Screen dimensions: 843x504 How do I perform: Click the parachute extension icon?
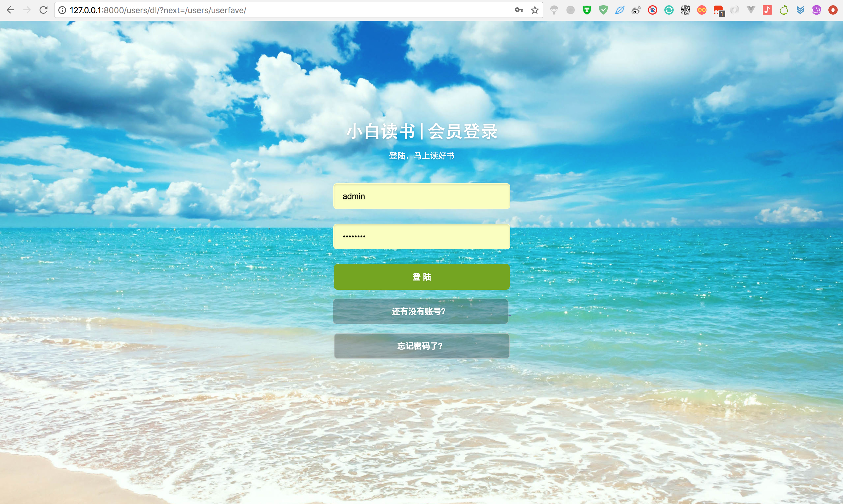click(554, 10)
